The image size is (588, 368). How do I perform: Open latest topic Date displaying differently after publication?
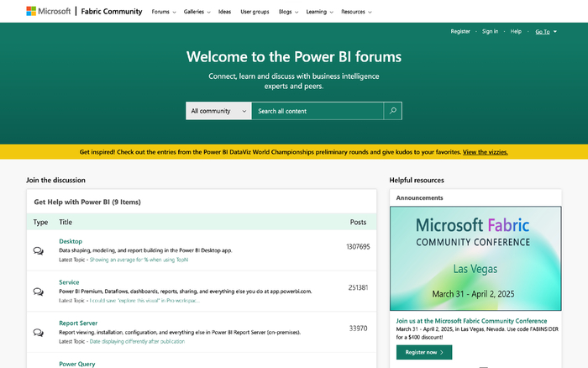[x=137, y=341]
